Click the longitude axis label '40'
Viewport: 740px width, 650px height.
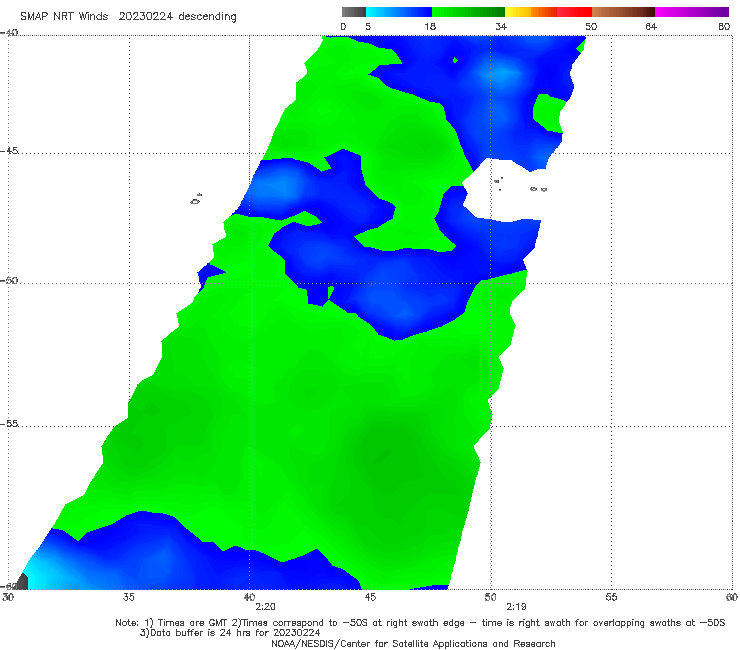[249, 597]
